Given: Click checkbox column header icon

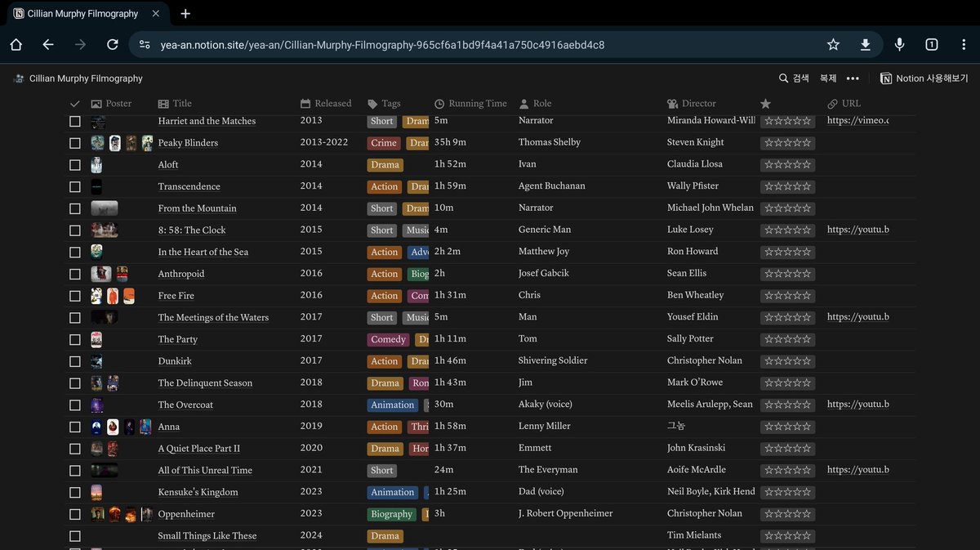Looking at the screenshot, I should (x=75, y=104).
